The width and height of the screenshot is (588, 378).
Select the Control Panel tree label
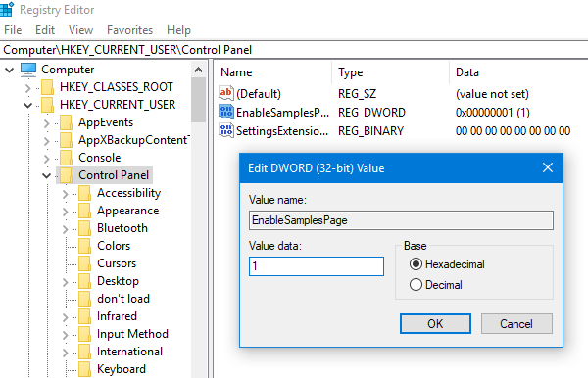click(x=114, y=175)
